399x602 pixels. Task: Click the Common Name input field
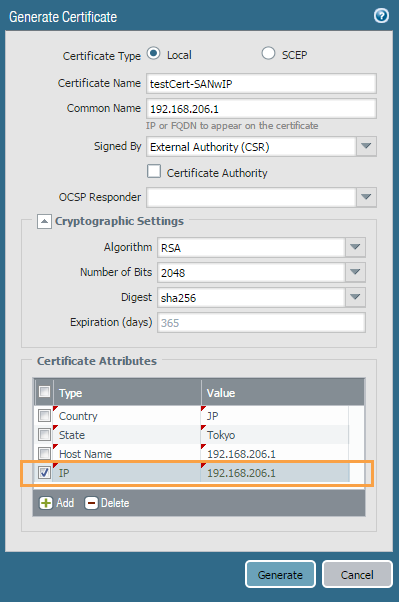pyautogui.click(x=261, y=109)
